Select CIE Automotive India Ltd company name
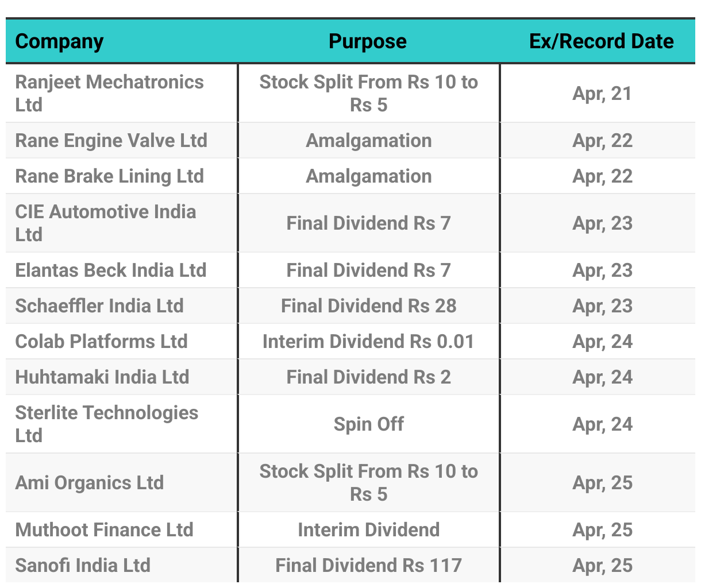The height and width of the screenshot is (588, 701). click(106, 223)
